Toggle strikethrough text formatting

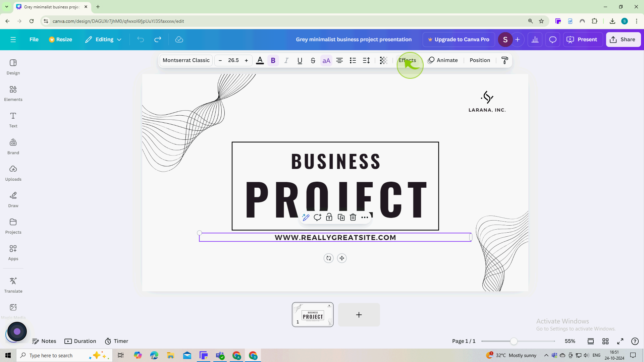coord(313,60)
